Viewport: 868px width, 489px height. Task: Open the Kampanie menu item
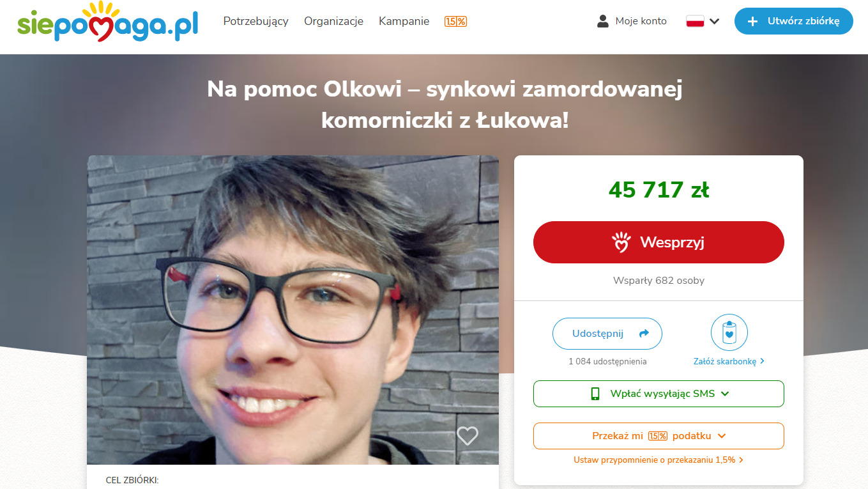point(404,21)
